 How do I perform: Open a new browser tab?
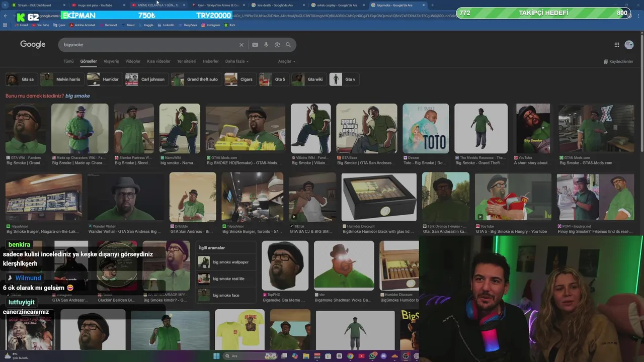click(x=433, y=5)
